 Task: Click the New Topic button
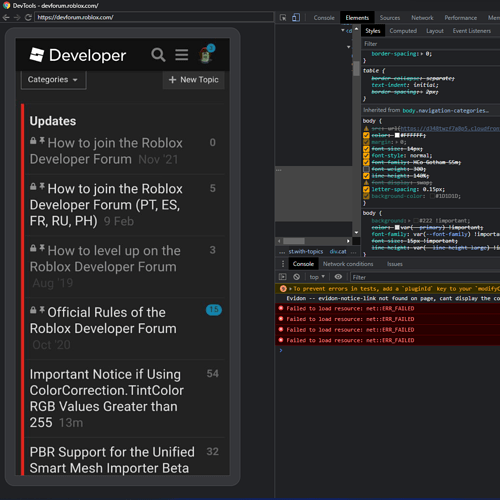tap(194, 80)
